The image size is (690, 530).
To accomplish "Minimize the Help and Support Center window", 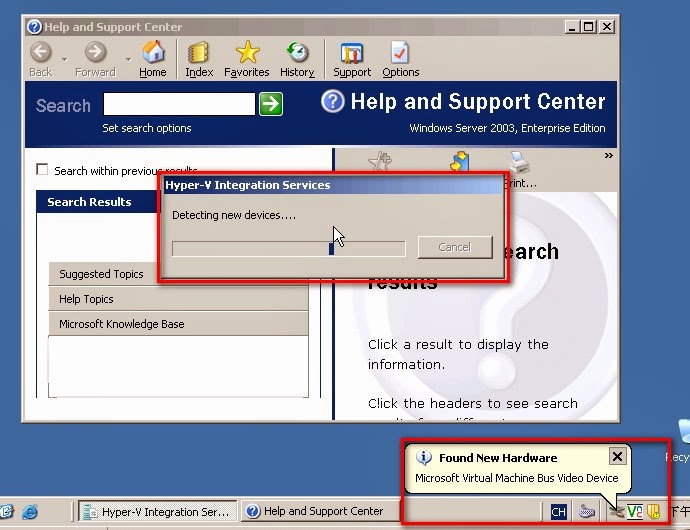I will click(x=572, y=27).
